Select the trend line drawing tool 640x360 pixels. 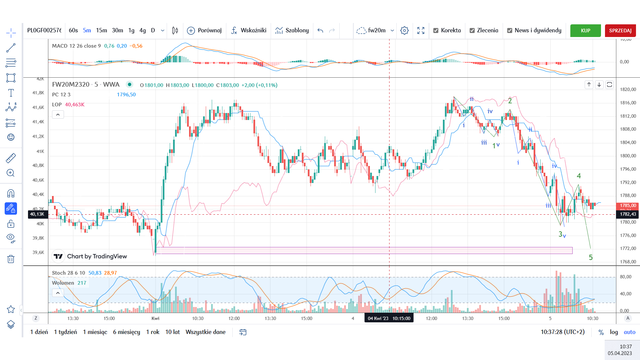tap(11, 48)
